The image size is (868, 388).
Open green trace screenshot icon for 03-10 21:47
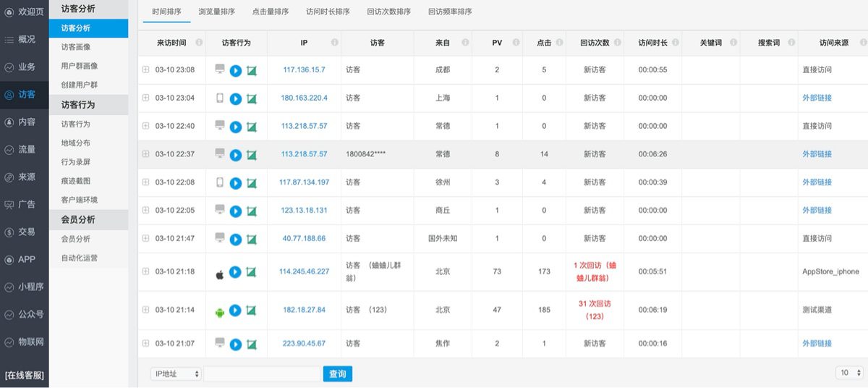pyautogui.click(x=252, y=240)
